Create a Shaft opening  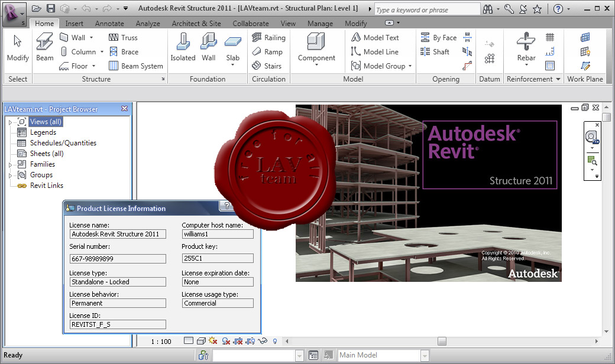pyautogui.click(x=435, y=52)
